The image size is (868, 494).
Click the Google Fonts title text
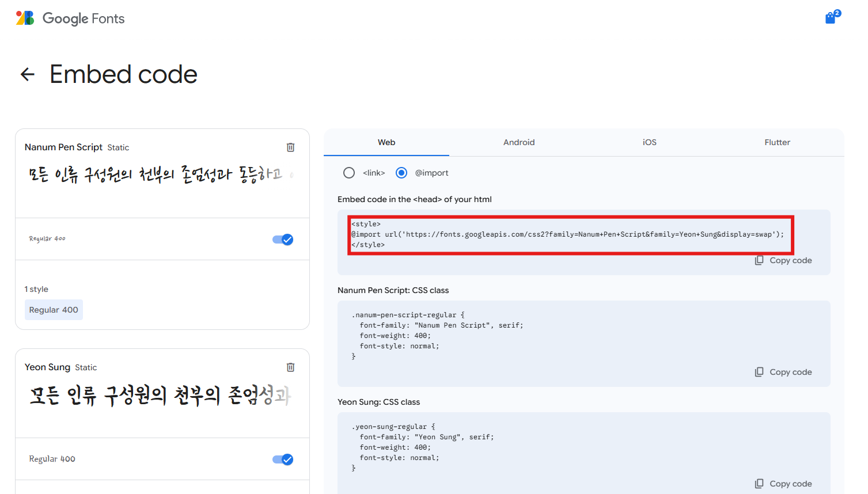tap(84, 18)
